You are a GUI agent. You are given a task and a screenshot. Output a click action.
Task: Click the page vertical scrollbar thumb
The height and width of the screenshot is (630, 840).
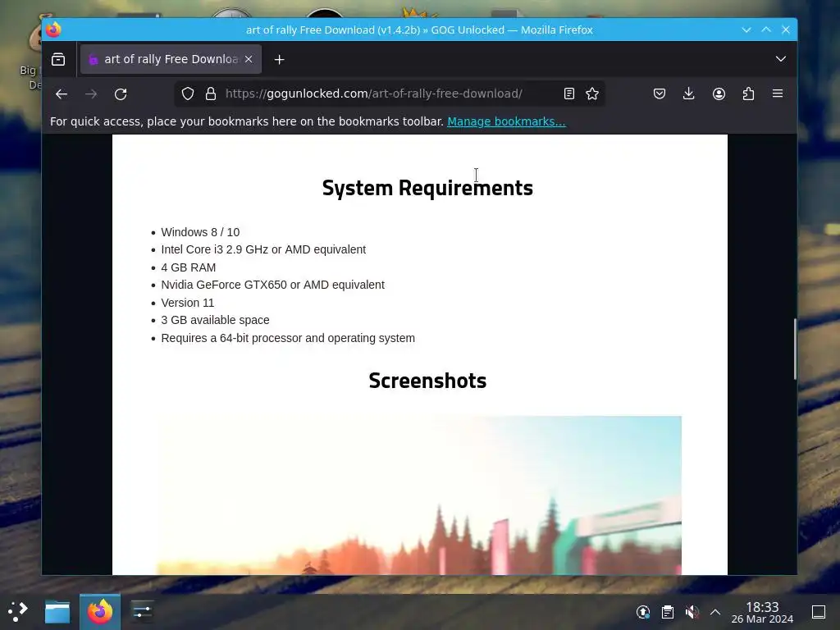pyautogui.click(x=795, y=349)
